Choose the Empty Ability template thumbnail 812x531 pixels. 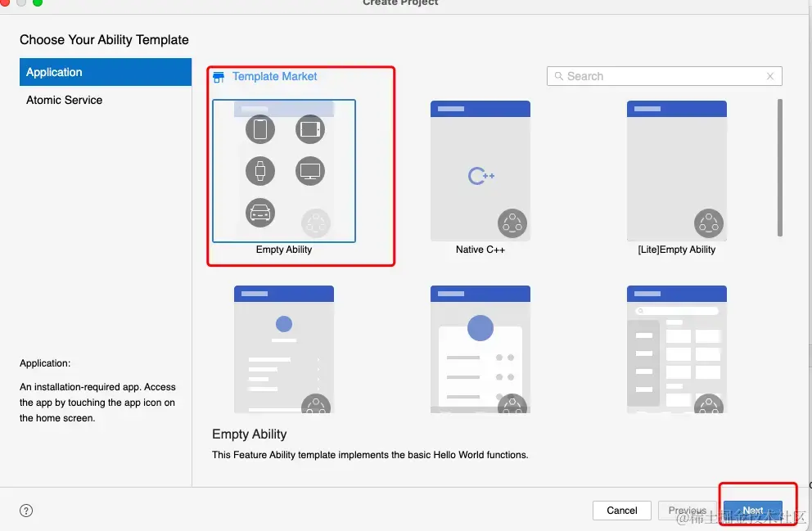pos(284,171)
